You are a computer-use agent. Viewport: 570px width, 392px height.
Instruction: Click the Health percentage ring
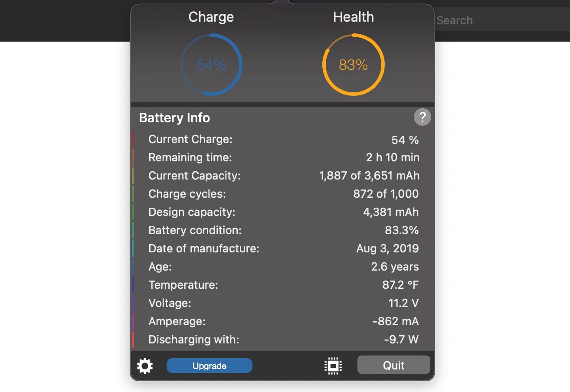[x=353, y=64]
